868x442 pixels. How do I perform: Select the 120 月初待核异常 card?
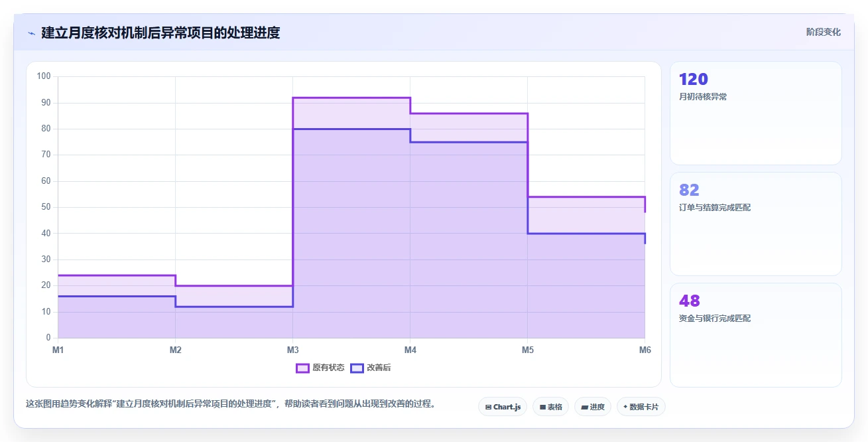[755, 113]
